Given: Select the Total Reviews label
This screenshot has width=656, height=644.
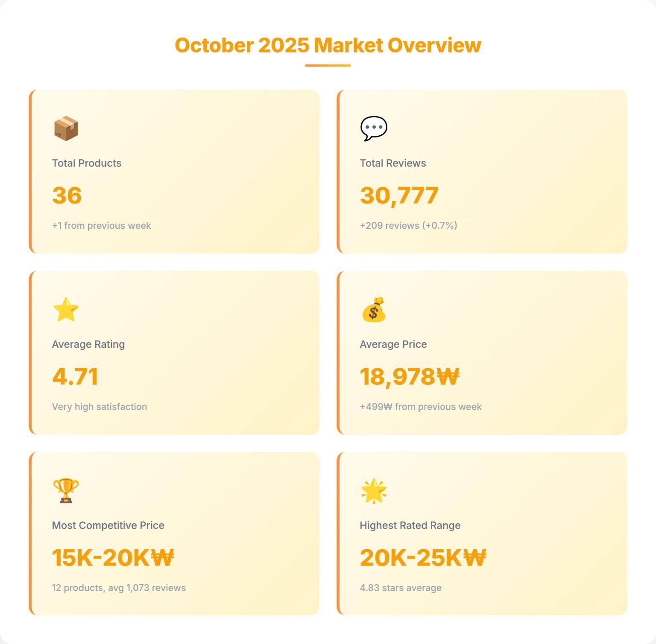Looking at the screenshot, I should (x=392, y=163).
